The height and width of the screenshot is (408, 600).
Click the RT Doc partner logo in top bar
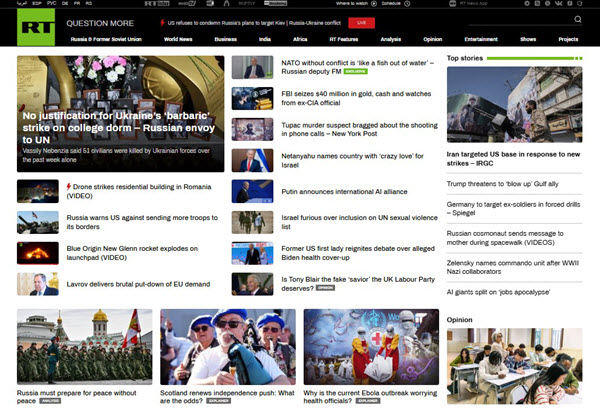[157, 3]
